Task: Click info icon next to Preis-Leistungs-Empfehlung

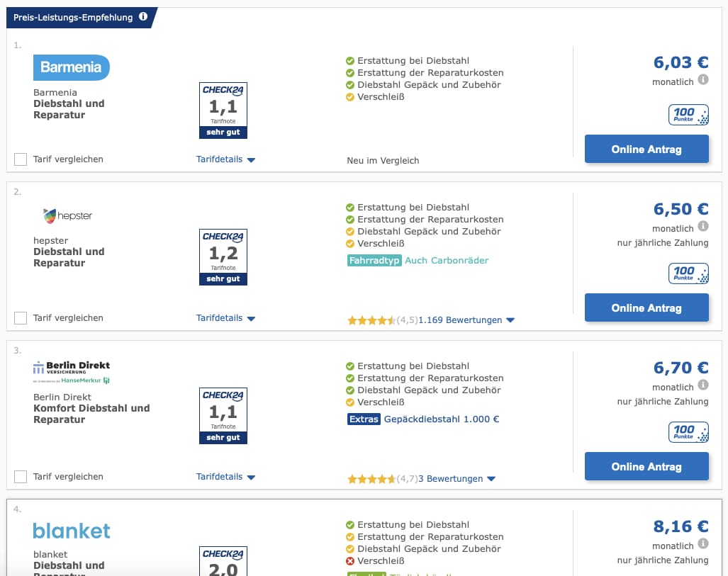Action: tap(143, 16)
